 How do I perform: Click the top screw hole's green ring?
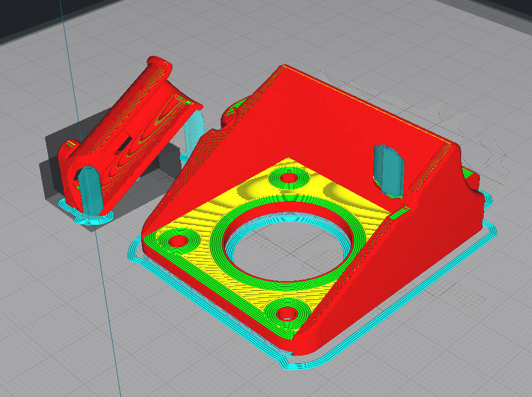(289, 178)
